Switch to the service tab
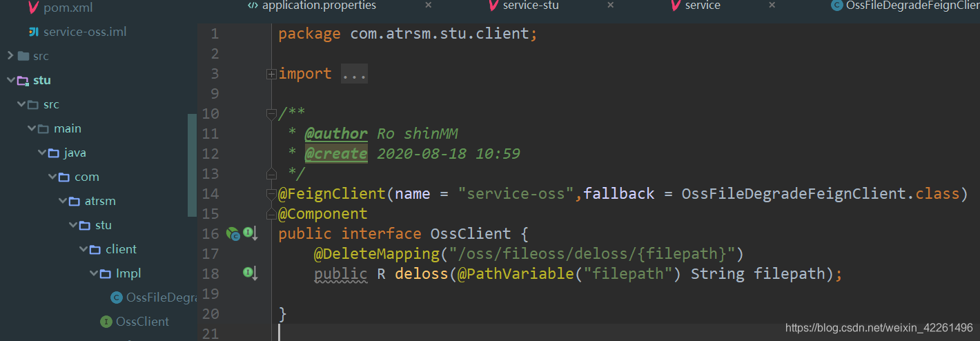Image resolution: width=980 pixels, height=341 pixels. coord(703,6)
